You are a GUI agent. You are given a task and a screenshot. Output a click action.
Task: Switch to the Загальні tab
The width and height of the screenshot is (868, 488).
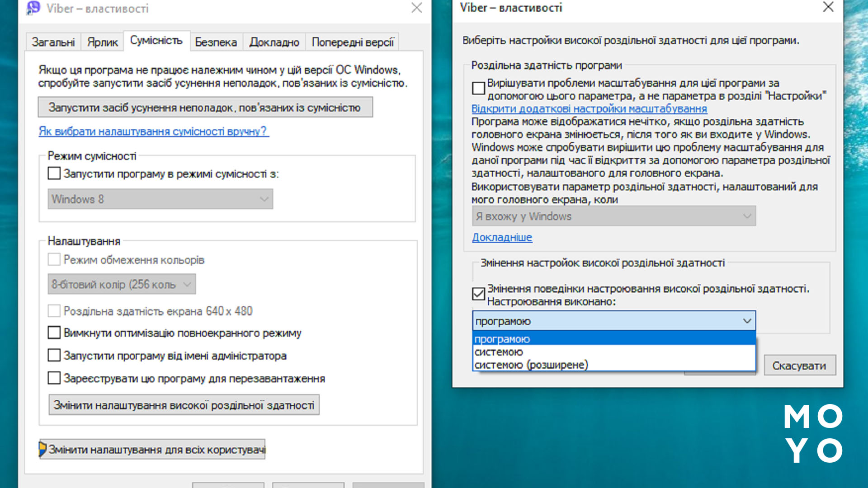tap(53, 42)
